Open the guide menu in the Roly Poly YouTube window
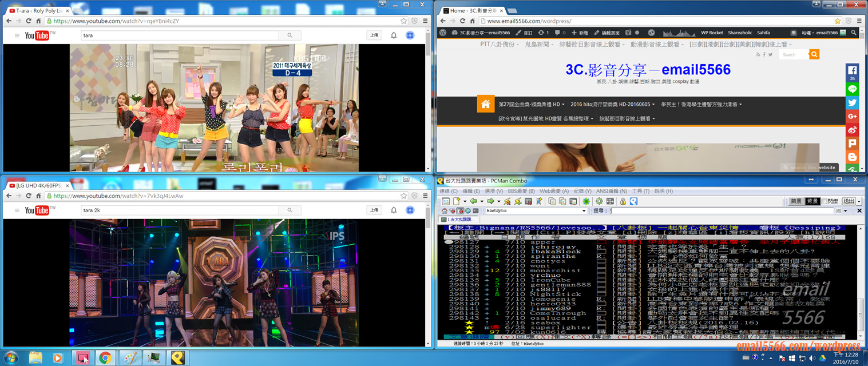The width and height of the screenshot is (868, 366). coord(17,35)
